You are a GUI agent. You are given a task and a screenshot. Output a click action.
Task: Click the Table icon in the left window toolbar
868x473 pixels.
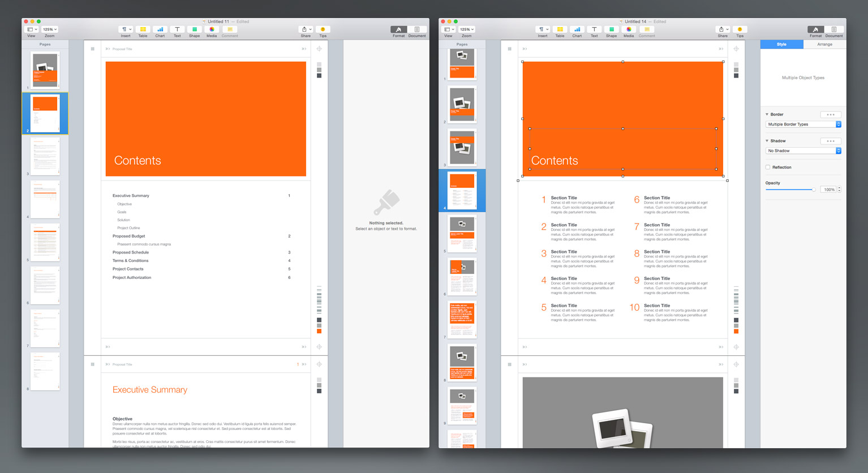pyautogui.click(x=143, y=29)
